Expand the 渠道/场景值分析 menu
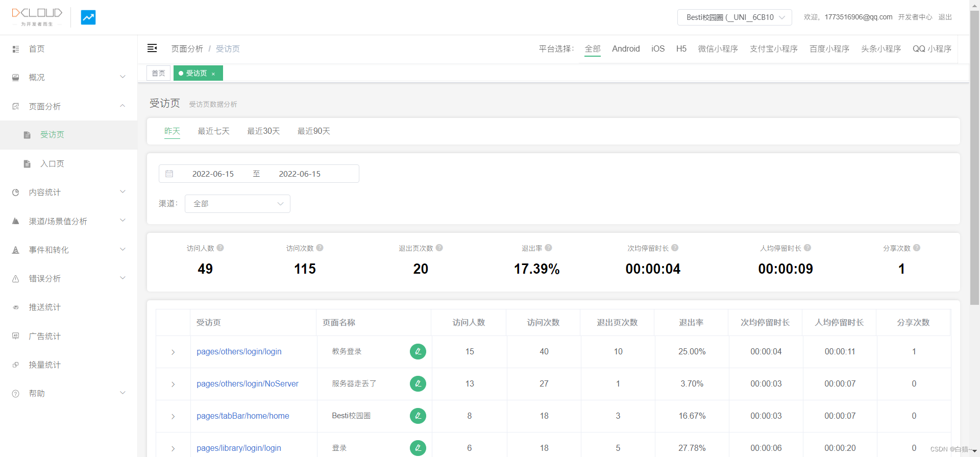This screenshot has height=457, width=980. pyautogui.click(x=122, y=221)
